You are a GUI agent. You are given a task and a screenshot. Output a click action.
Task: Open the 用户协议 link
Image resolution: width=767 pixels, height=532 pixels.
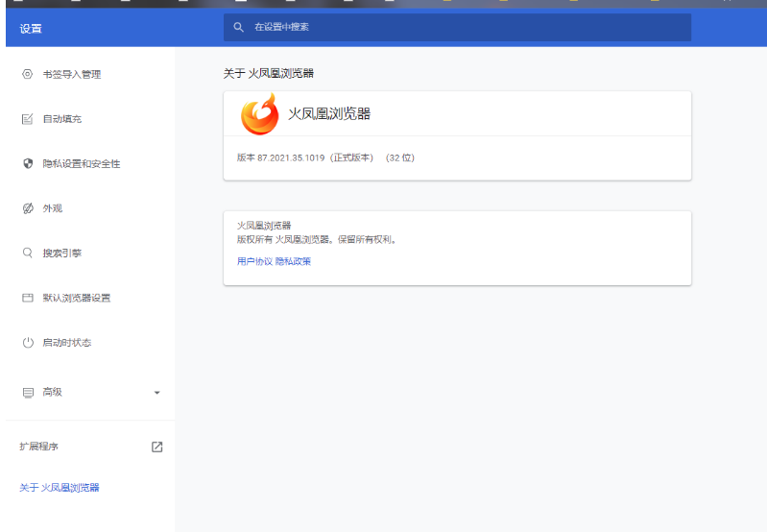click(x=254, y=261)
